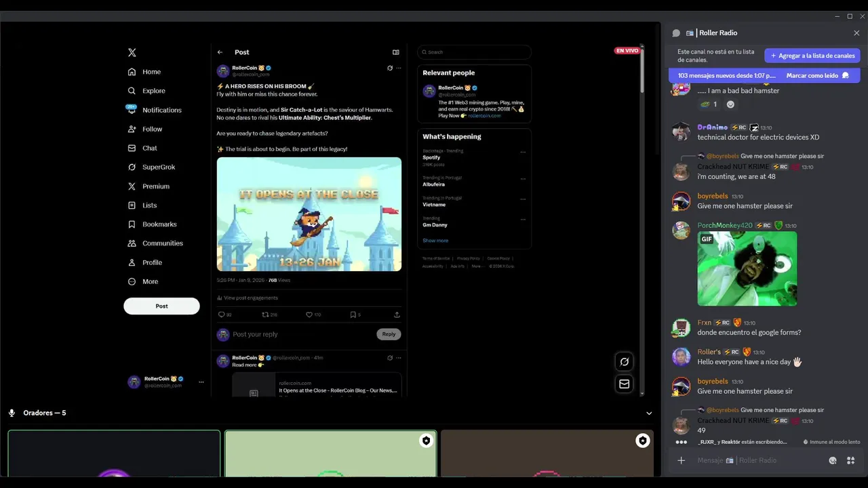Click the X page vertical scrollbar
The height and width of the screenshot is (488, 868).
[x=642, y=71]
